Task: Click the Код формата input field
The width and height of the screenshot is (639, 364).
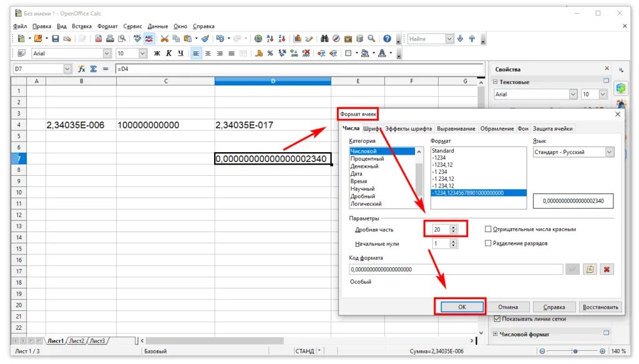Action: click(456, 269)
